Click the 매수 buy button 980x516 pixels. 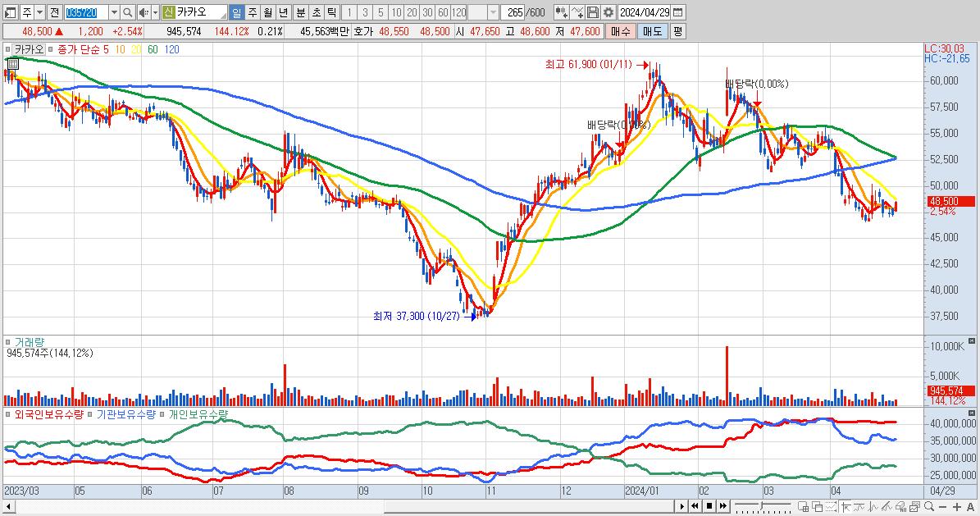621,31
